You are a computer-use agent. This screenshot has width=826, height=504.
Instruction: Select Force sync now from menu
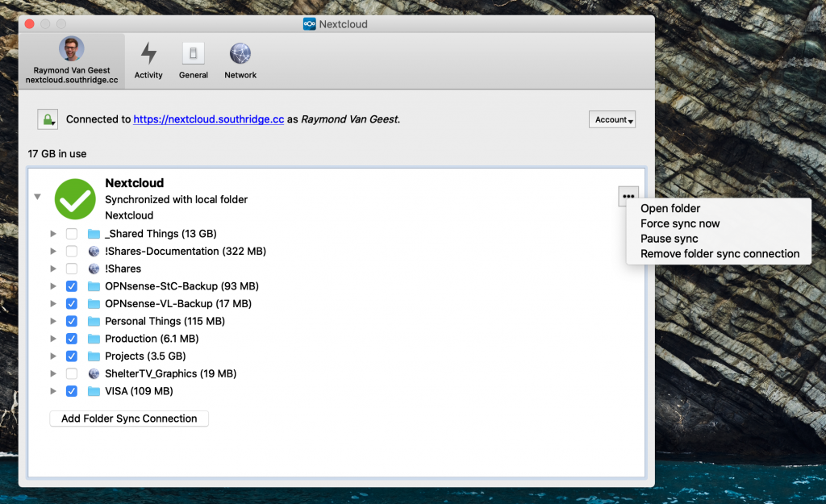pyautogui.click(x=680, y=223)
